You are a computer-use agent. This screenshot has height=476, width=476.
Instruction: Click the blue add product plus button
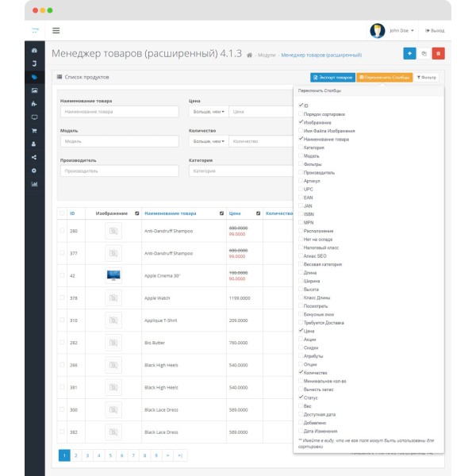pos(409,53)
